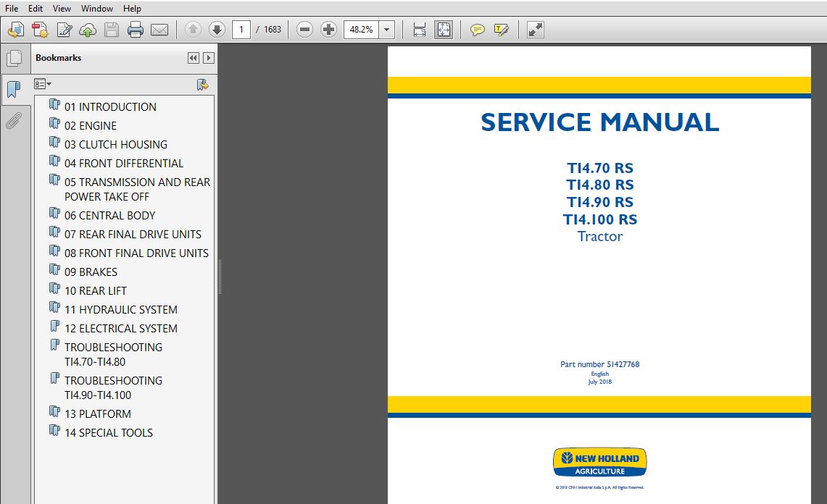This screenshot has height=504, width=827.
Task: Open the 14 SPECIAL TOOLS bookmark
Action: [109, 433]
